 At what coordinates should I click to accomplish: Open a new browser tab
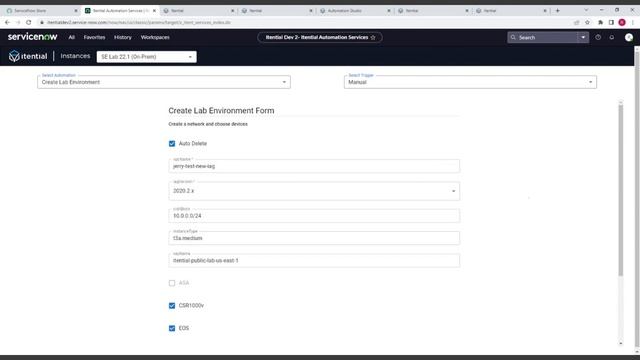coord(558,11)
